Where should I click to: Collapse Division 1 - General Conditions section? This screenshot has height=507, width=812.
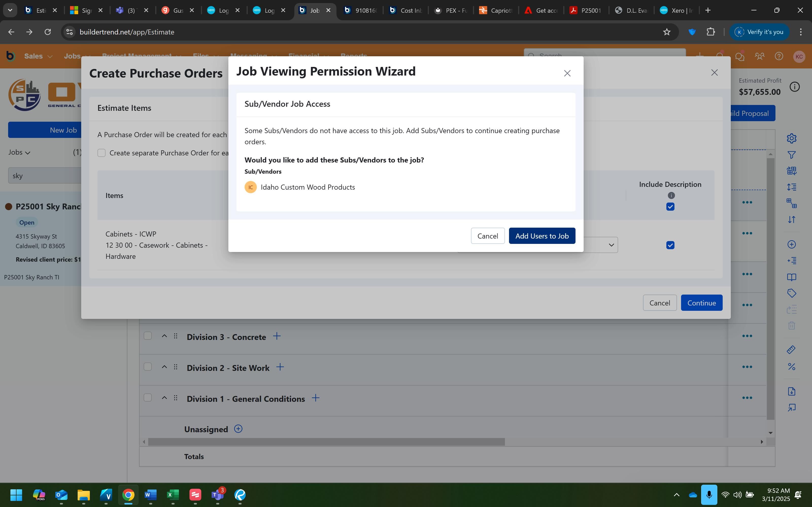pyautogui.click(x=164, y=398)
